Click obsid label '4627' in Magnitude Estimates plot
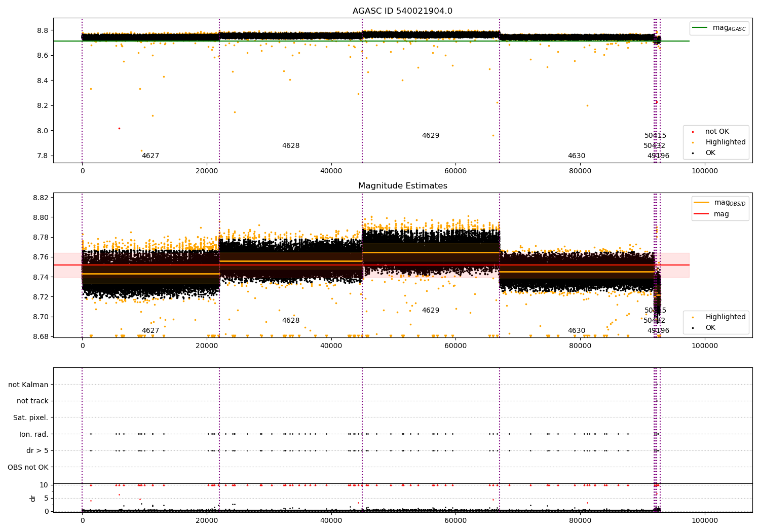The width and height of the screenshot is (760, 532). [x=150, y=331]
